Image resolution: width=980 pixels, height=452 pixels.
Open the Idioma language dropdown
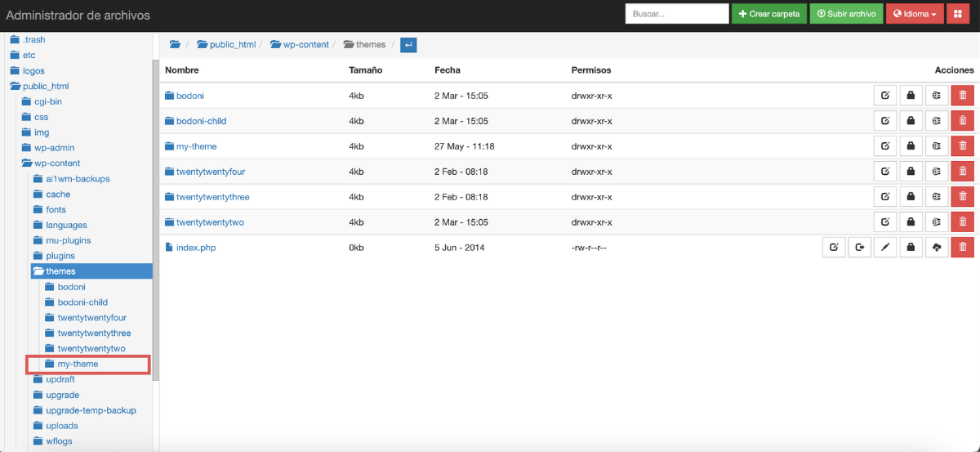915,14
